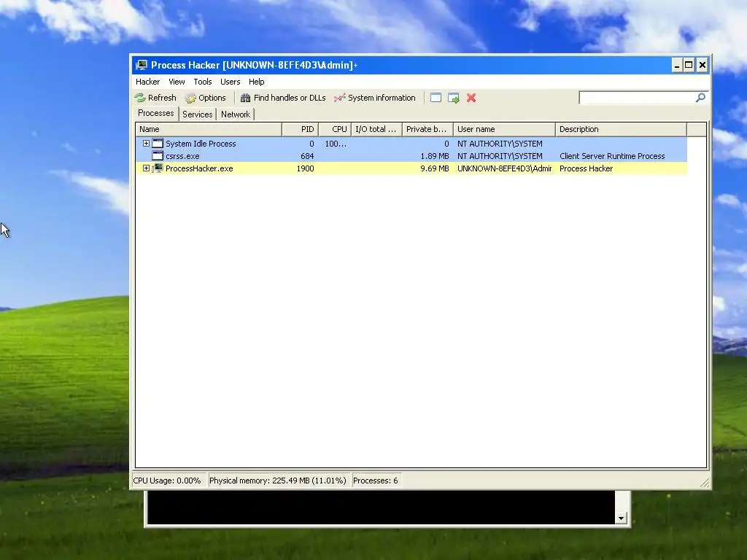This screenshot has height=560, width=747.
Task: Click the UNKNOWN-8EFE4D3\Admin user name cell
Action: point(504,168)
